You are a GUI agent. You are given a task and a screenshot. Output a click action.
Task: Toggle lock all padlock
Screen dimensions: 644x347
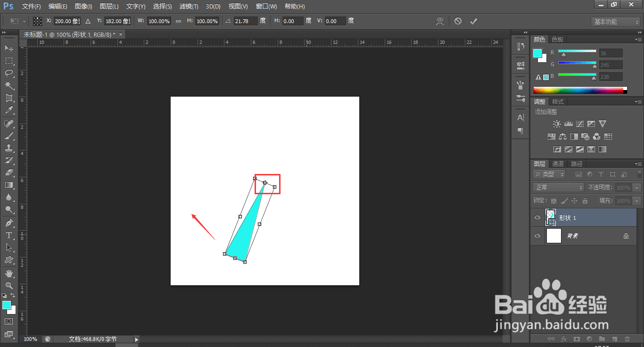(585, 201)
